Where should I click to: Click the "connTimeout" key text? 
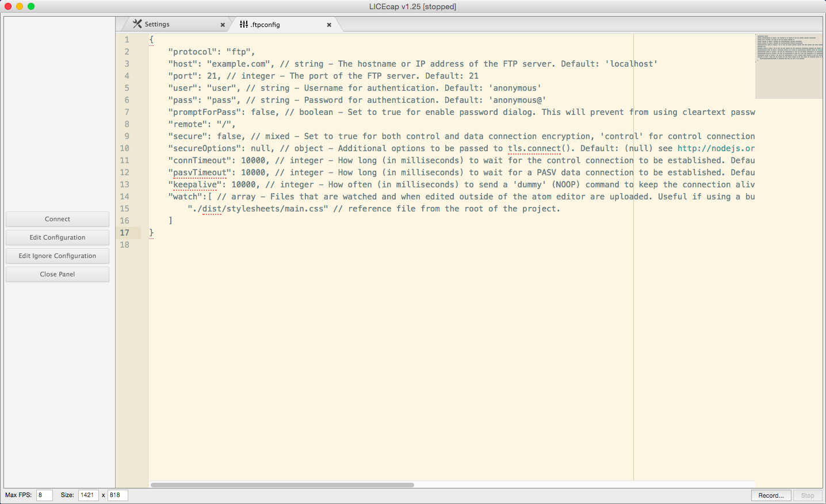[x=200, y=160]
